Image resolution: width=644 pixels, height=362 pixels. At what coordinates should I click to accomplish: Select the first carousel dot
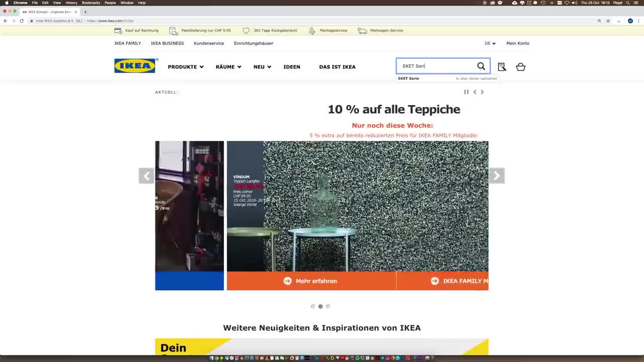click(313, 306)
